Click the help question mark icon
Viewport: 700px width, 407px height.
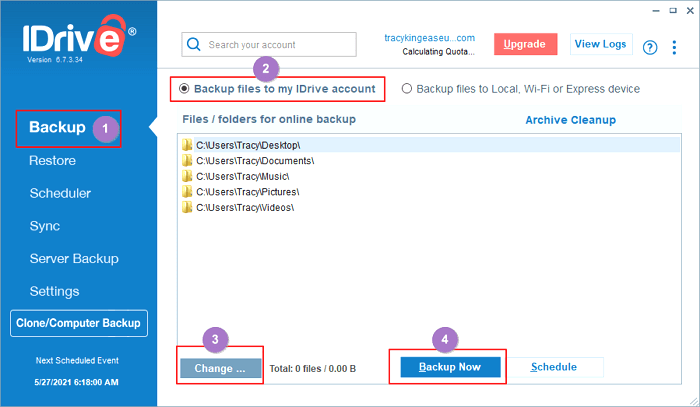click(x=649, y=47)
